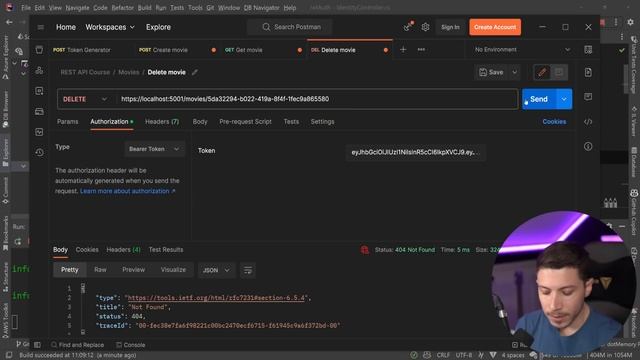Click the IDE settings gear icon

pos(631,22)
